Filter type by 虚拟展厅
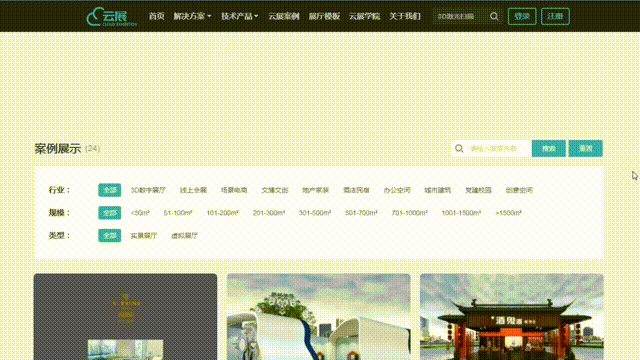This screenshot has height=360, width=640. click(184, 236)
